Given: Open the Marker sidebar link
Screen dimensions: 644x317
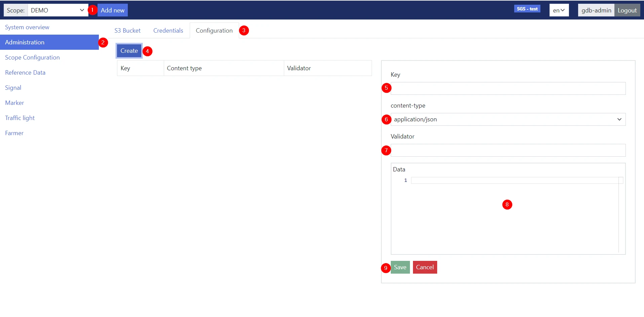Looking at the screenshot, I should tap(14, 103).
